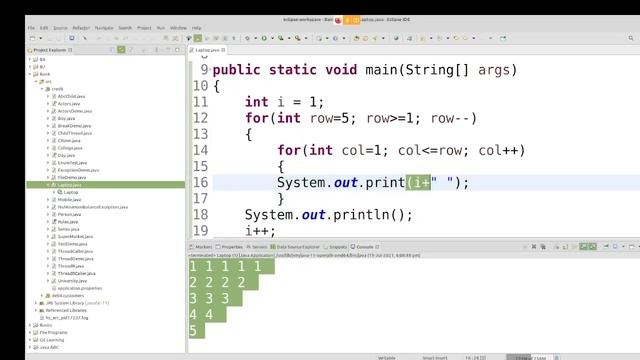640x360 pixels.
Task: Switch to the Markers tab
Action: 200,247
